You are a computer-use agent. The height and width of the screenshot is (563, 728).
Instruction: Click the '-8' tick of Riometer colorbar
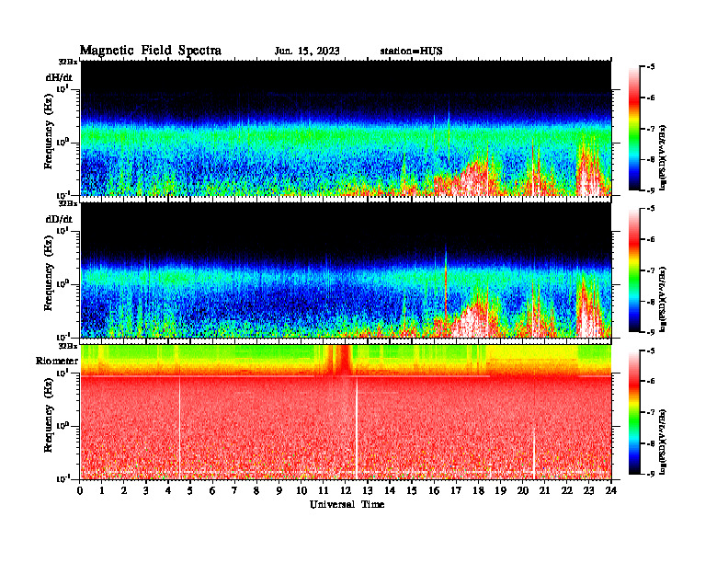[x=651, y=443]
